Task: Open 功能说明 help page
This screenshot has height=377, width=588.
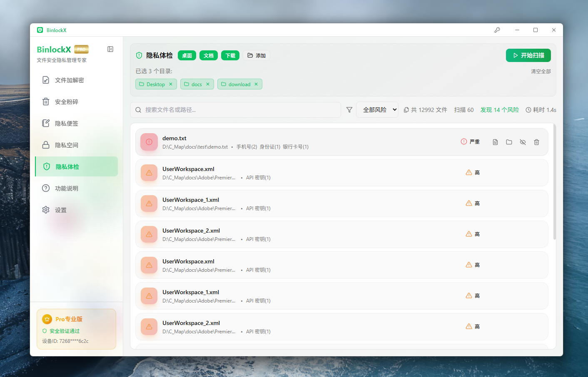Action: pos(77,188)
